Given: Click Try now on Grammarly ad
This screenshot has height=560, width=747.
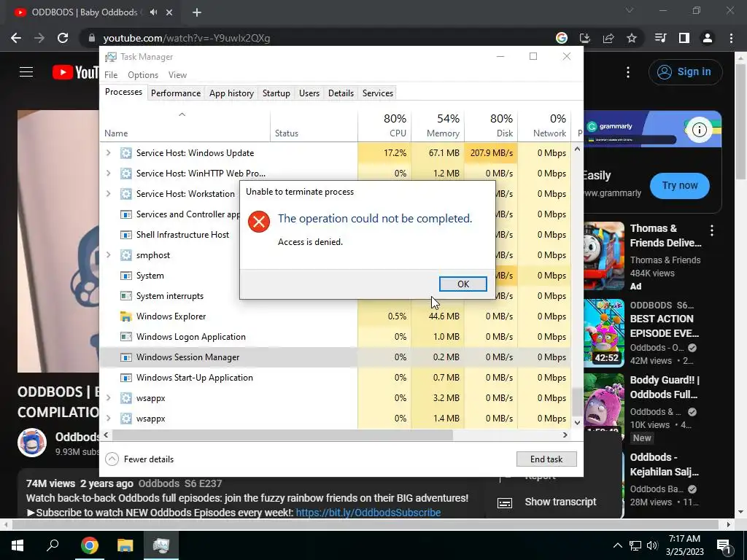Looking at the screenshot, I should coord(679,185).
